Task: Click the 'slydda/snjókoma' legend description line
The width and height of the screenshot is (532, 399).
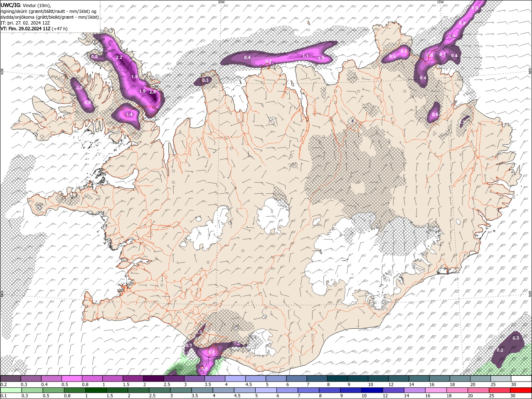Action: pos(49,17)
